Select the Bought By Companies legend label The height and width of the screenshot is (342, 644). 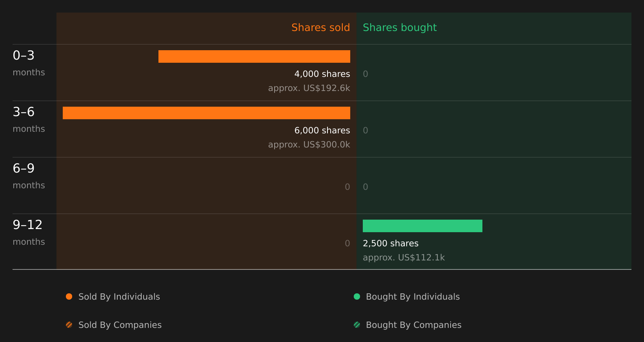(413, 325)
